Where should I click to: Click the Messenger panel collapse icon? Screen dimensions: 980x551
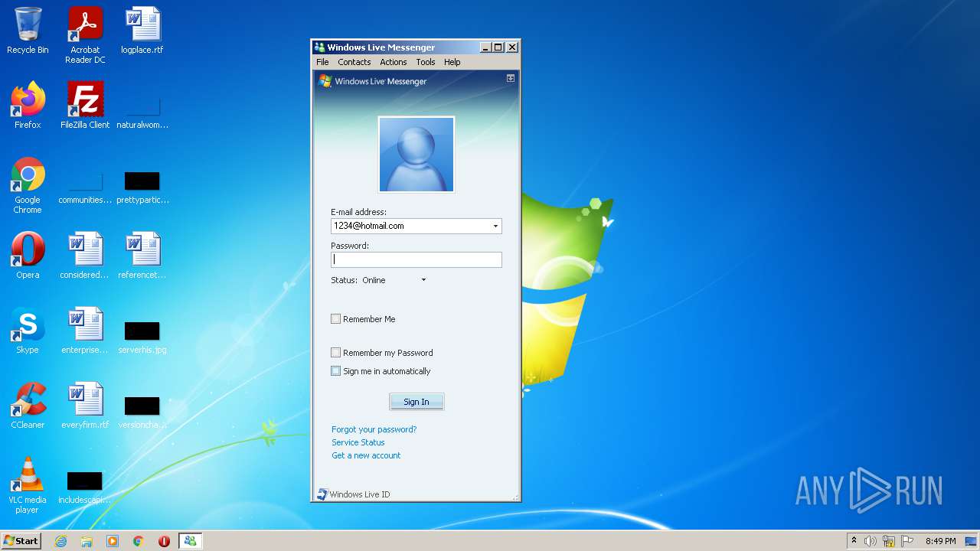[511, 78]
